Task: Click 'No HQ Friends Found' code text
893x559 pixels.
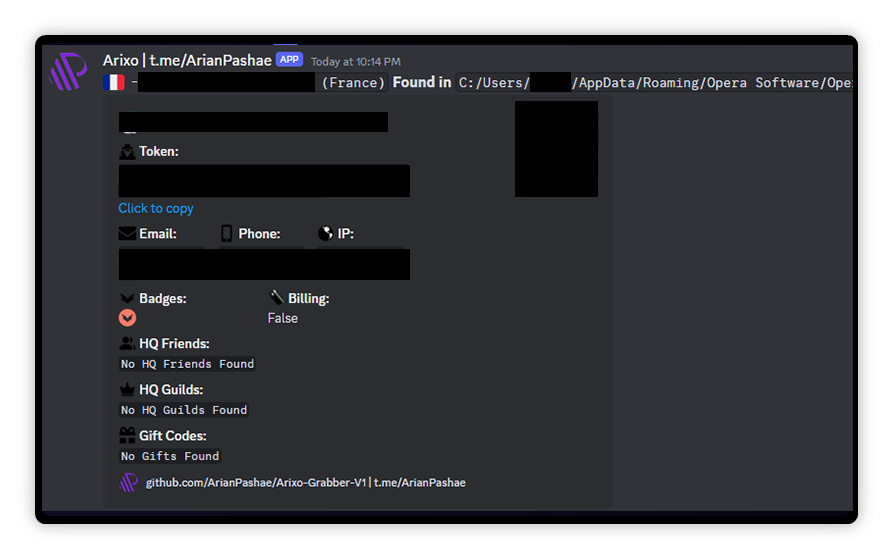Action: pyautogui.click(x=187, y=364)
